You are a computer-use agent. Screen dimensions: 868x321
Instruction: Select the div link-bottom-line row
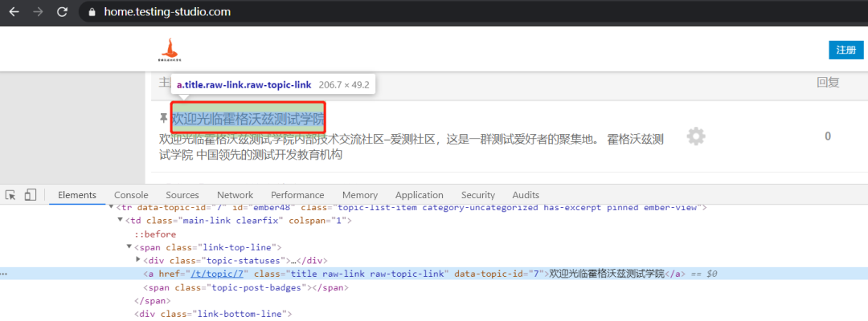(x=213, y=315)
